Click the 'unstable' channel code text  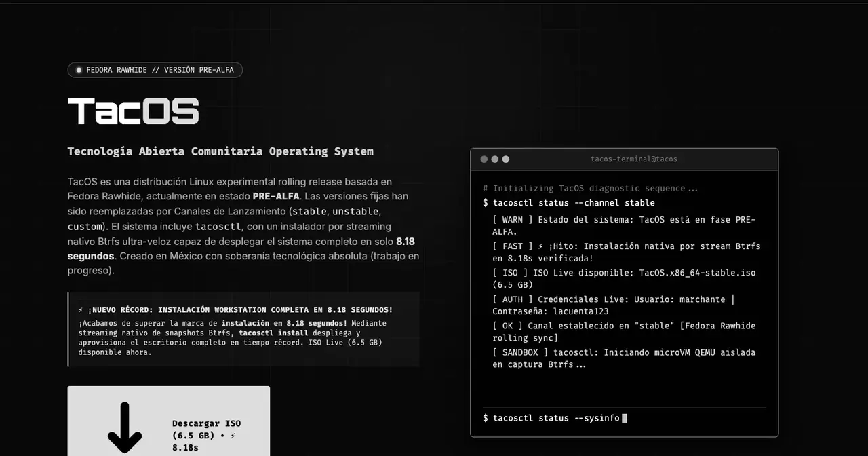(x=355, y=212)
